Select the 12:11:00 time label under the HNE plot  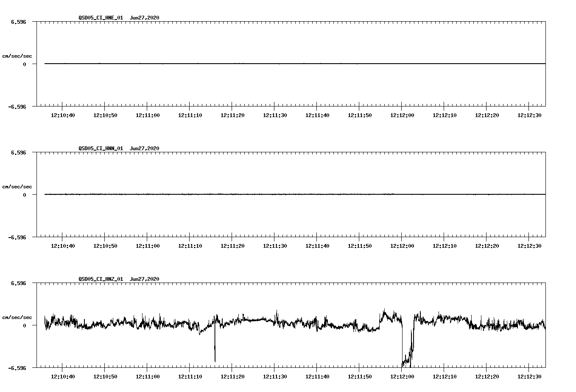[x=148, y=115]
